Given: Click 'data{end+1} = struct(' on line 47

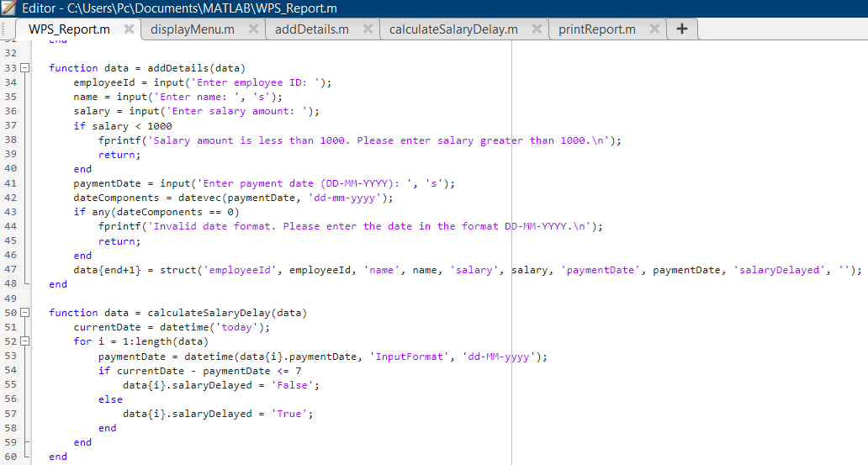Looking at the screenshot, I should pyautogui.click(x=138, y=270).
